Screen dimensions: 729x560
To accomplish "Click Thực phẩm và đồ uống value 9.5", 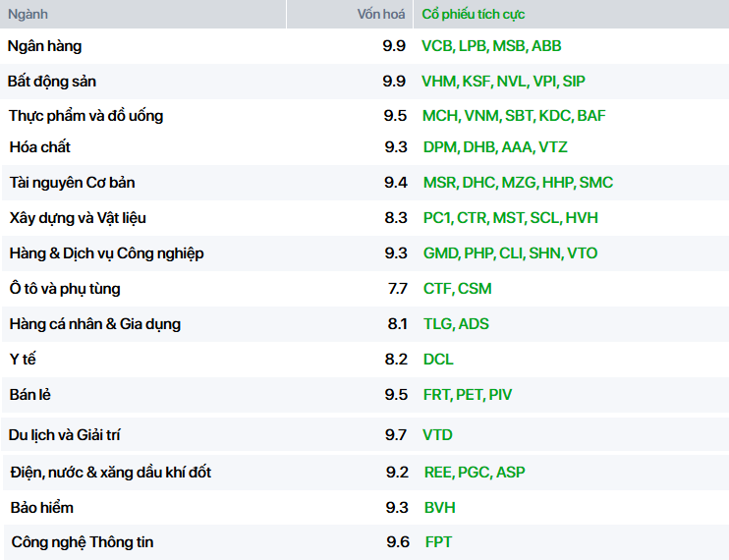I will pyautogui.click(x=395, y=116).
